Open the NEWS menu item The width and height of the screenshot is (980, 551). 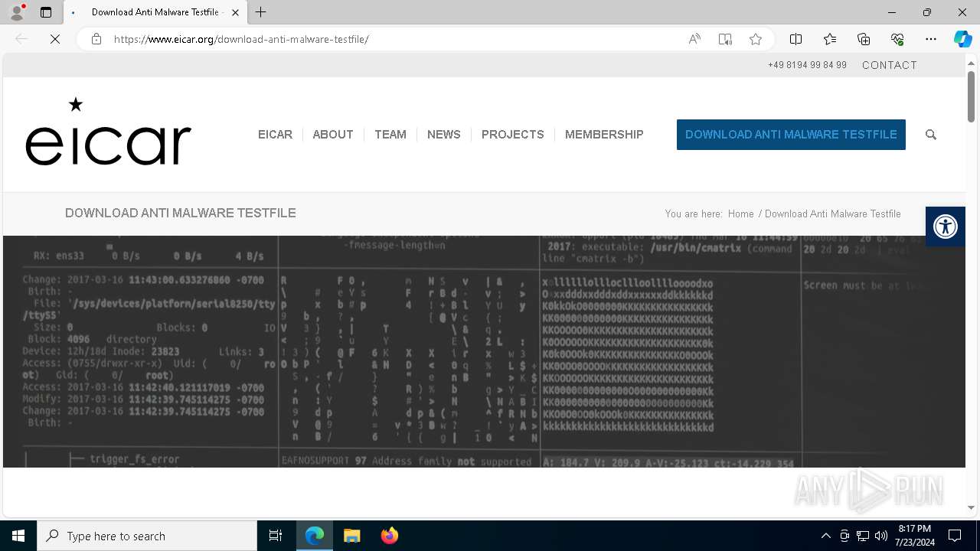click(444, 135)
